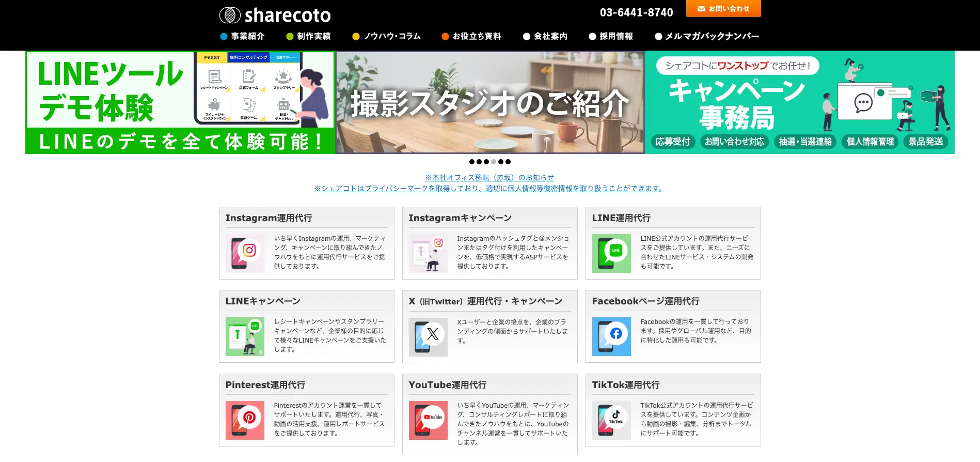Click the sharecoto logo
Image resolution: width=980 pixels, height=462 pixels.
click(x=275, y=15)
